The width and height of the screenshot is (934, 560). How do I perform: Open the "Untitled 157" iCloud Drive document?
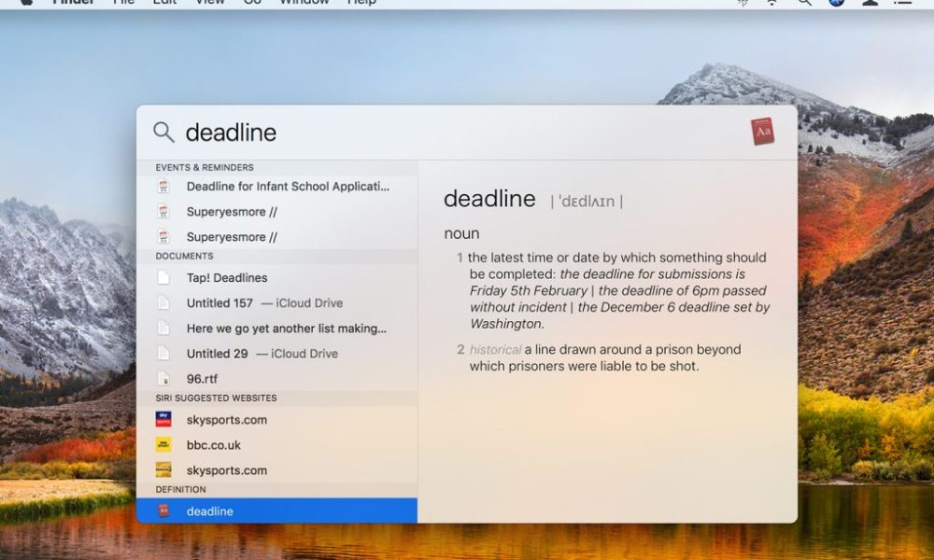coord(277,303)
